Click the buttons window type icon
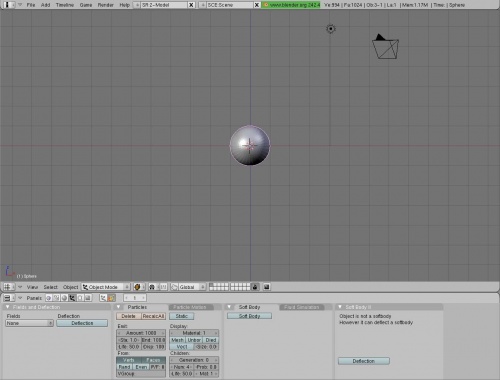This screenshot has height=380, width=500. tap(8, 298)
